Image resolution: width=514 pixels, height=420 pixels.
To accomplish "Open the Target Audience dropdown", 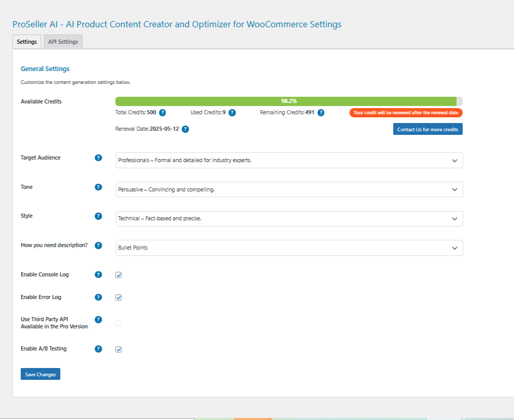I will tap(289, 160).
